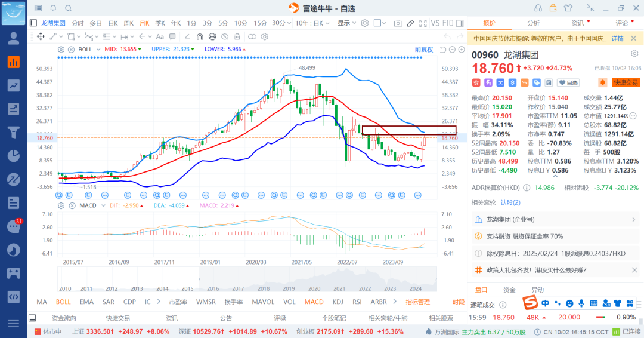The width and height of the screenshot is (644, 338).
Task: Take a chart screenshot with the camera icon
Action: pyautogui.click(x=398, y=23)
